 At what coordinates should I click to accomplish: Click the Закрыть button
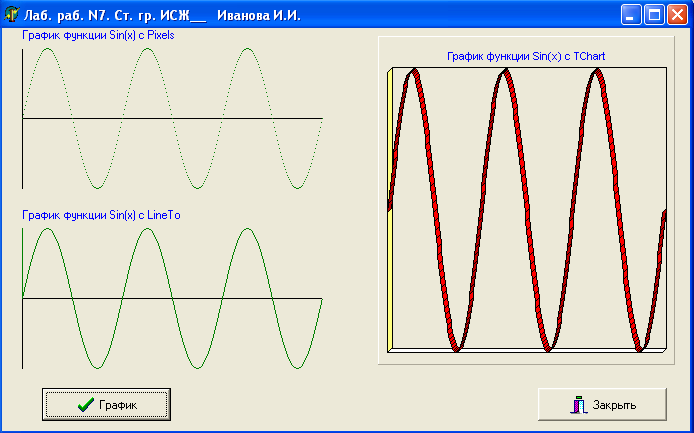coord(602,405)
